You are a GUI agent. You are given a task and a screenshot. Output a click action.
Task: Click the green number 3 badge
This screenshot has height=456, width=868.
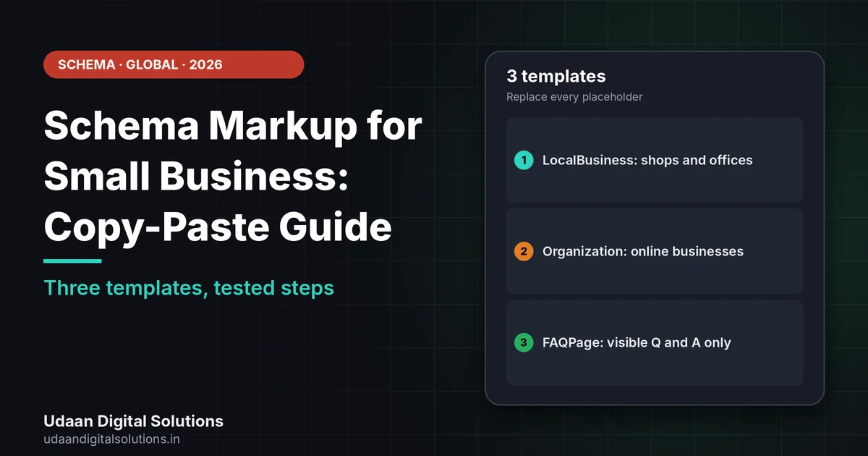(x=524, y=342)
